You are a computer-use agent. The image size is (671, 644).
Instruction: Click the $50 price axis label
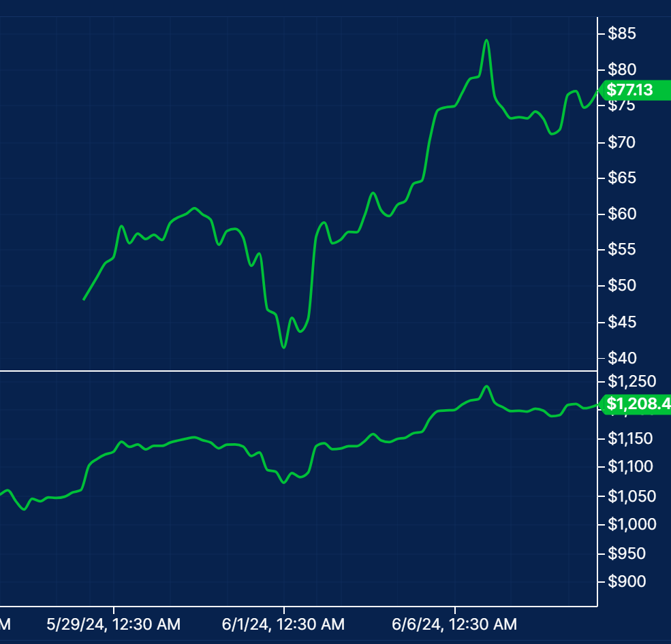click(x=621, y=285)
